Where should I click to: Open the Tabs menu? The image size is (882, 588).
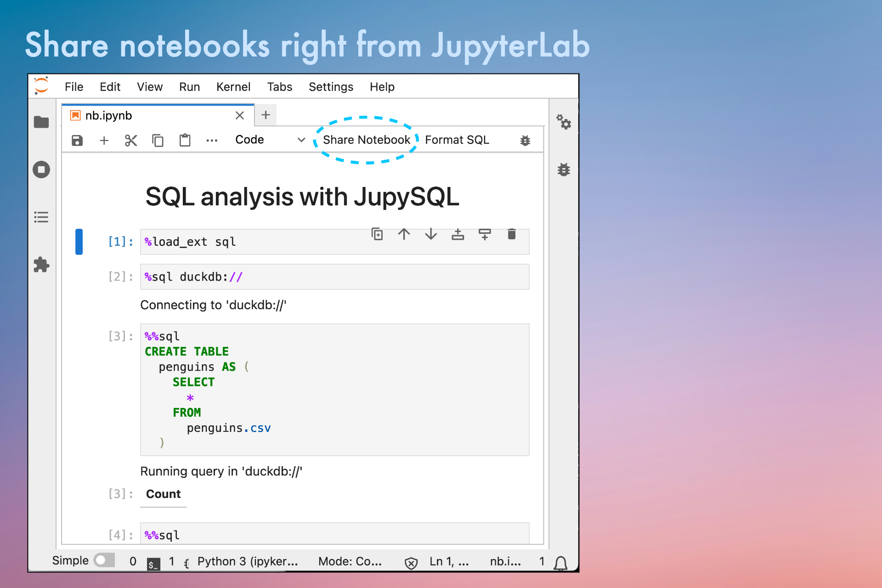tap(280, 87)
